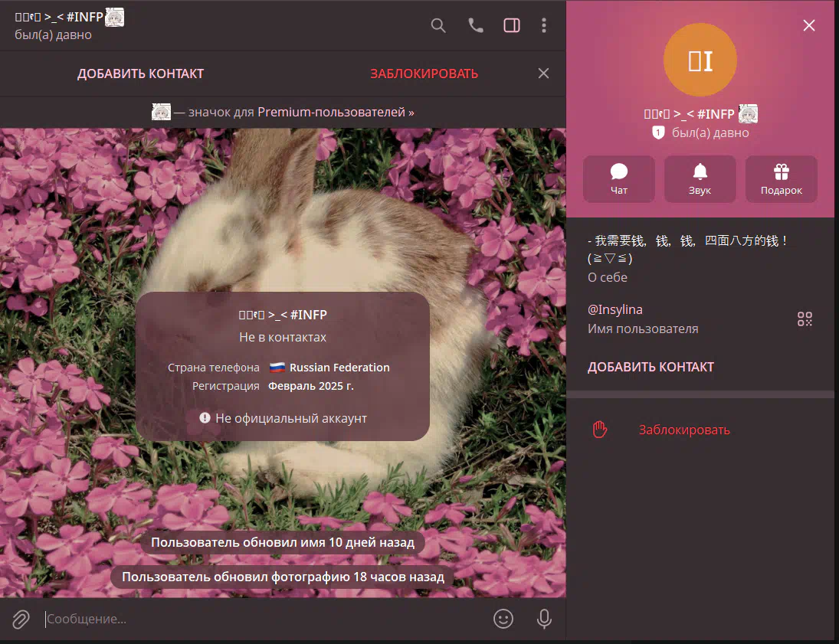The height and width of the screenshot is (644, 839).
Task: Open search in this chat
Action: point(438,25)
